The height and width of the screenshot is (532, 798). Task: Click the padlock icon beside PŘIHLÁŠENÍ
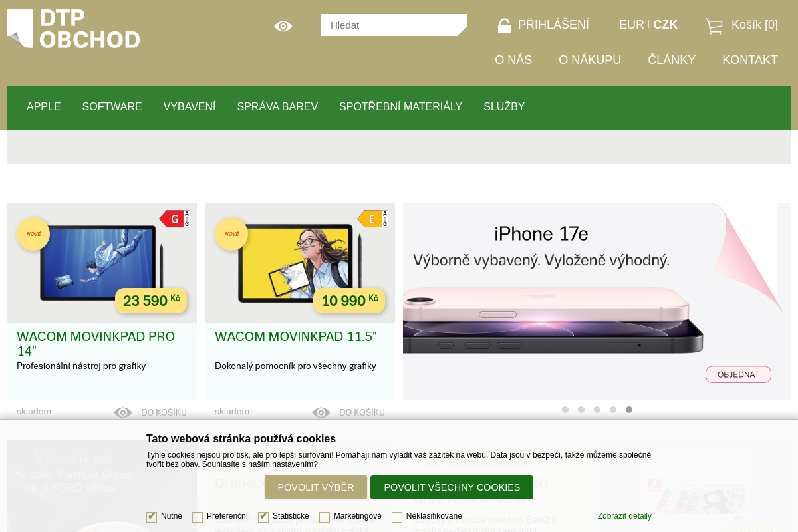coord(503,25)
